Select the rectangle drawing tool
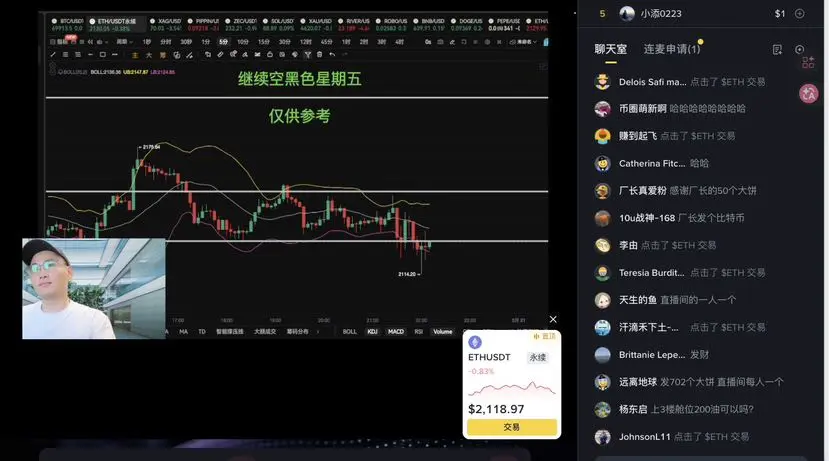Image resolution: width=829 pixels, height=461 pixels. click(x=102, y=54)
